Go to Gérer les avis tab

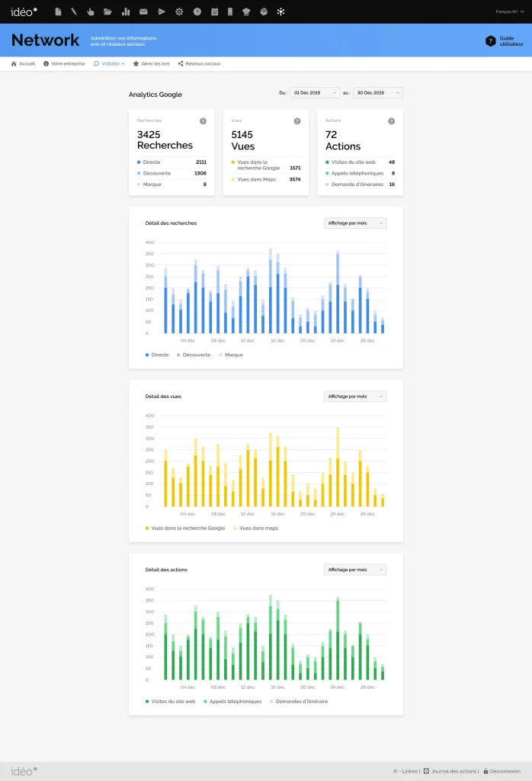152,63
